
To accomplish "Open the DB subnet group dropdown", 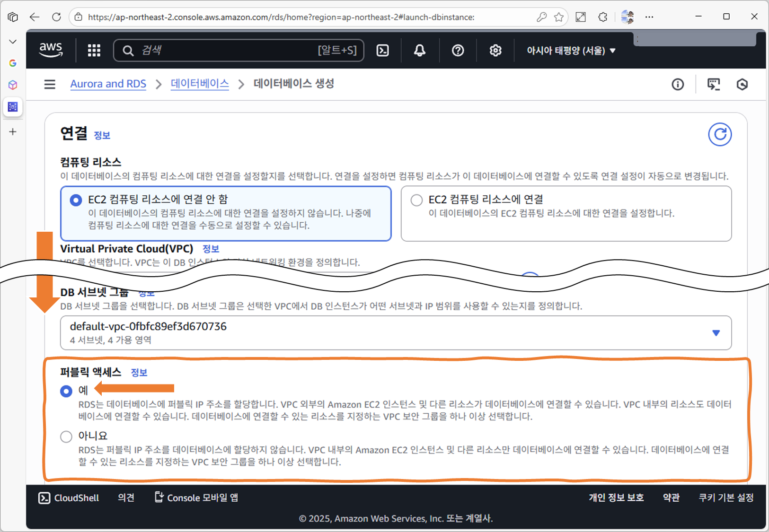I will 396,333.
